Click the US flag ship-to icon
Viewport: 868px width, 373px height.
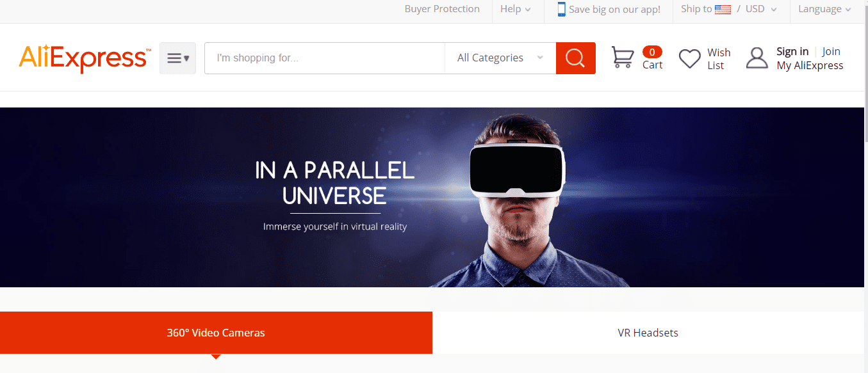coord(723,9)
